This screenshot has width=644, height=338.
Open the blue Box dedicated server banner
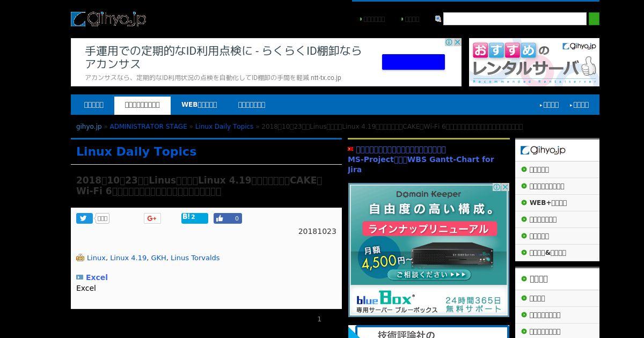tap(428, 301)
